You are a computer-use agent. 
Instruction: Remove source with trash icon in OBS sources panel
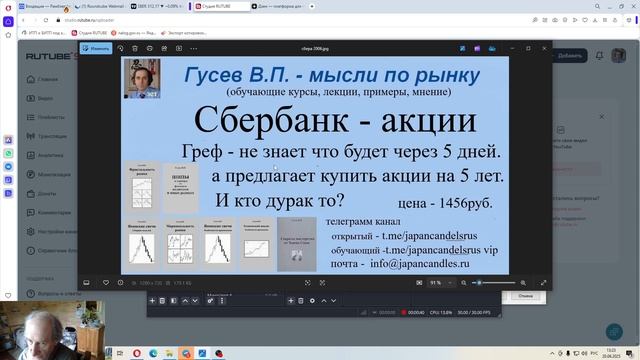pos(301,301)
